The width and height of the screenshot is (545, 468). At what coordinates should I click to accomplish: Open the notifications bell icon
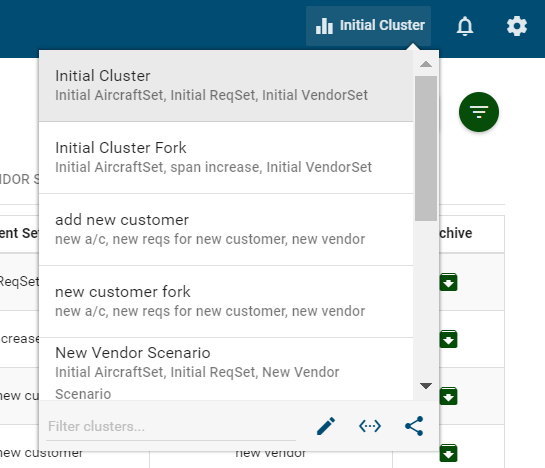[x=465, y=26]
